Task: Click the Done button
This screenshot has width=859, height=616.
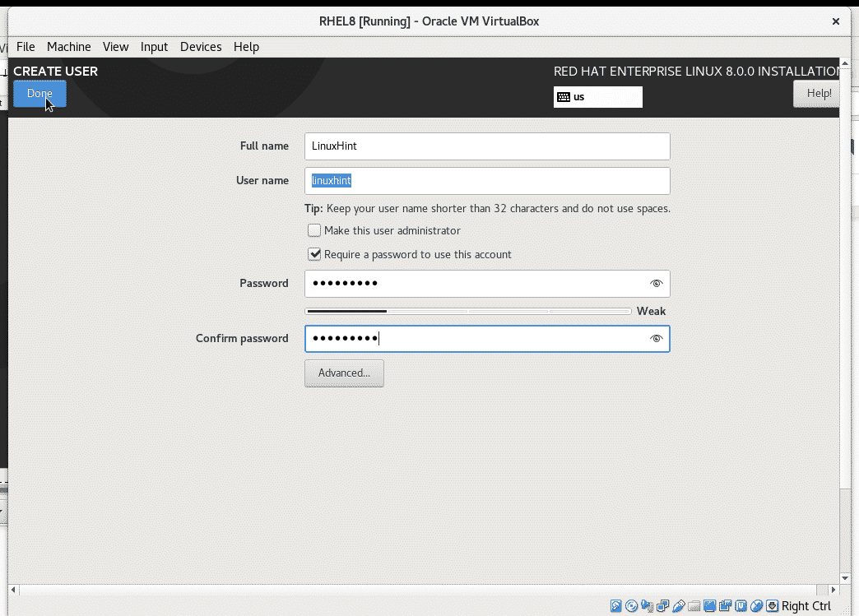Action: pyautogui.click(x=39, y=94)
